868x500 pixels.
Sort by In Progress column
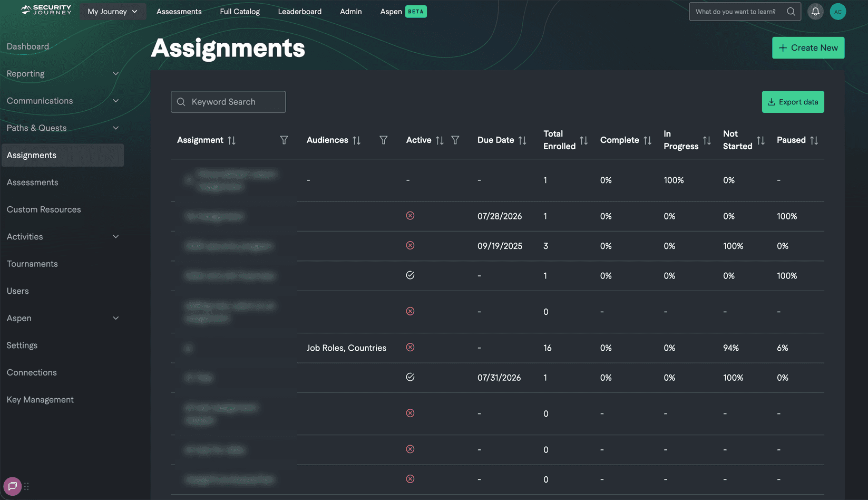[x=707, y=140]
